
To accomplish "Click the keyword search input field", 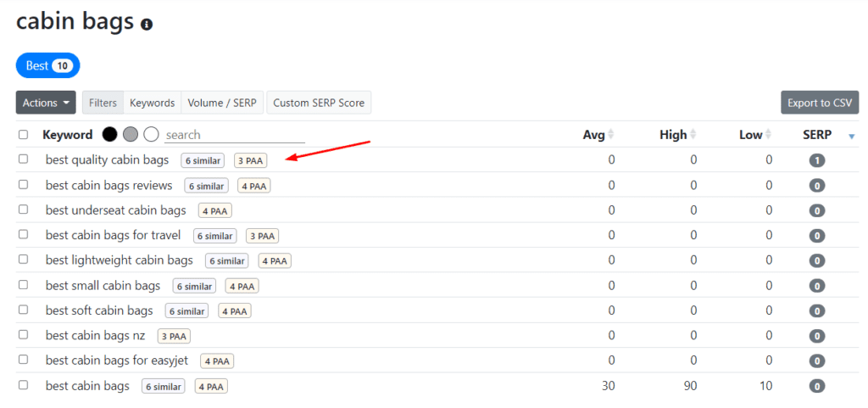I will click(234, 135).
